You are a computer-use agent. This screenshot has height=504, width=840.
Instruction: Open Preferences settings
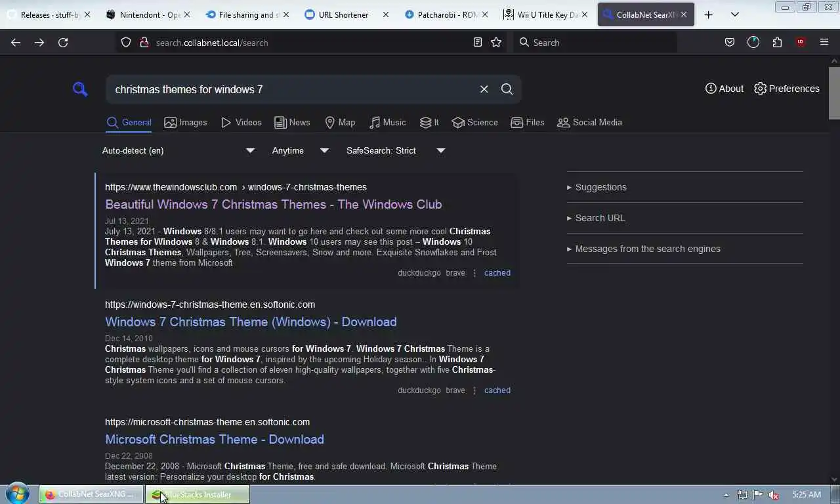click(786, 89)
